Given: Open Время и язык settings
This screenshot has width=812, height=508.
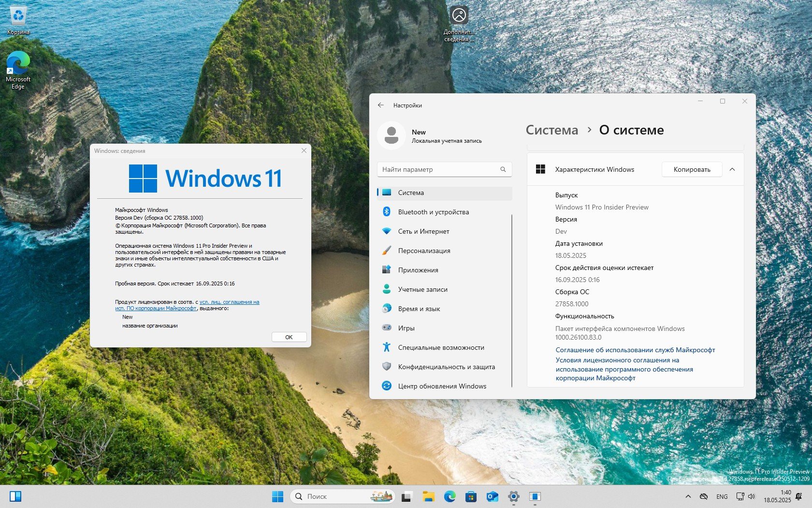Looking at the screenshot, I should tap(419, 309).
